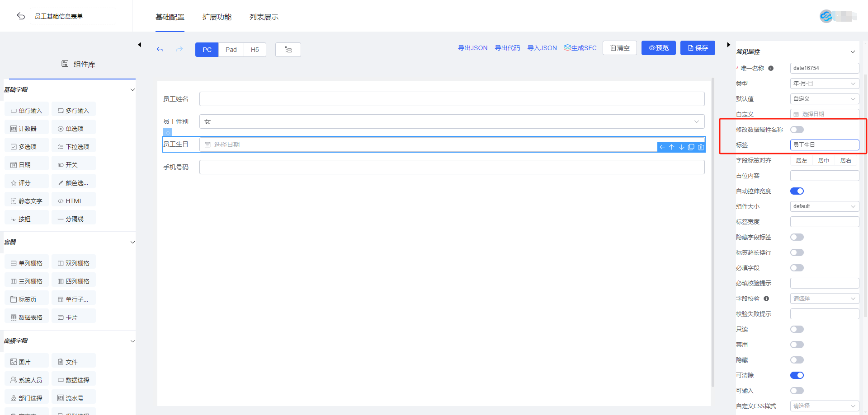Viewport: 868px width, 415px height.
Task: Collapse the left component library panel
Action: tap(140, 45)
